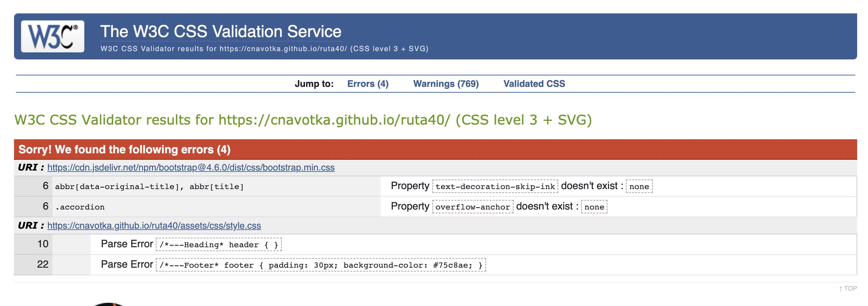The width and height of the screenshot is (868, 306).
Task: Jump to Validated CSS section
Action: pos(534,84)
